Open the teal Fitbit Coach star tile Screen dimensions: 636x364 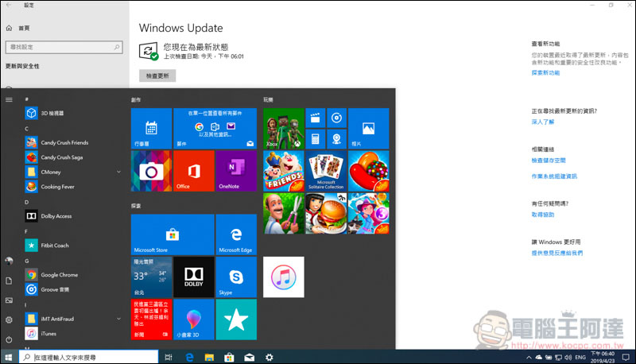(236, 319)
